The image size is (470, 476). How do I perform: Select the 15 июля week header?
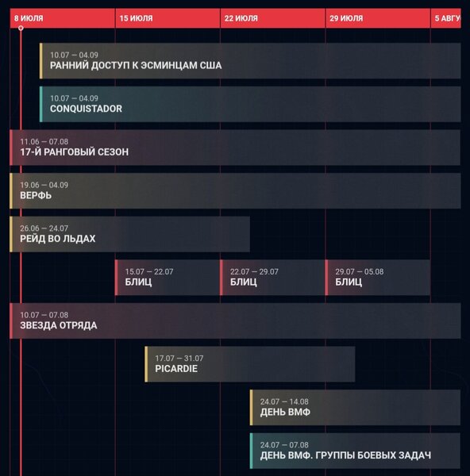pos(168,18)
